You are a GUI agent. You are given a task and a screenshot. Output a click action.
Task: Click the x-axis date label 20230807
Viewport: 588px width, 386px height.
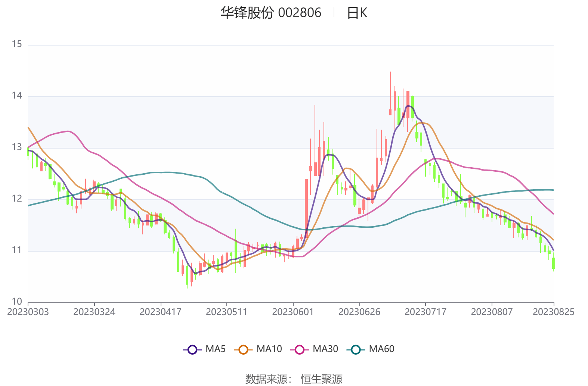click(x=492, y=312)
